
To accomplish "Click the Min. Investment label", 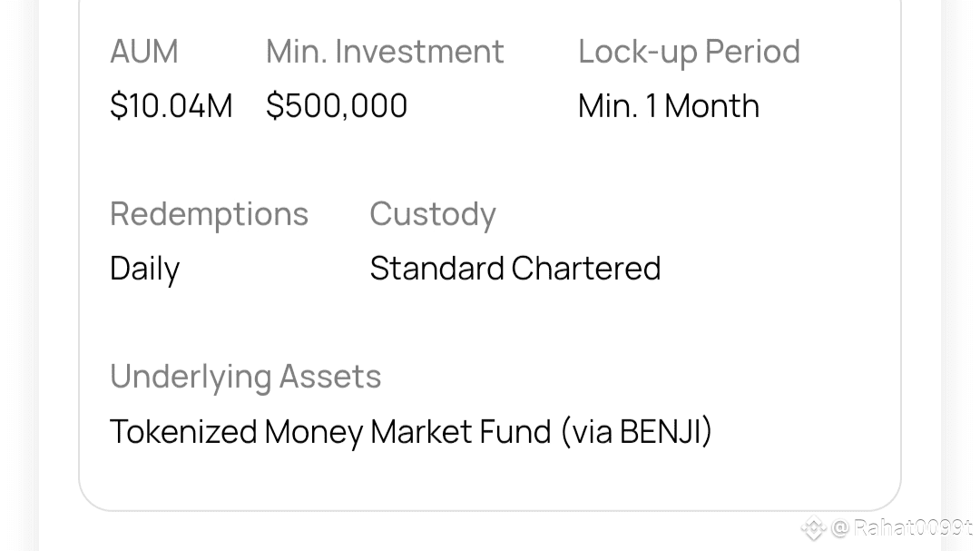I will 385,52.
